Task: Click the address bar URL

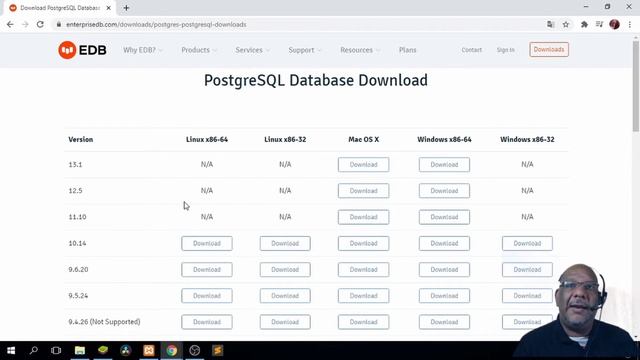Action: [156, 24]
